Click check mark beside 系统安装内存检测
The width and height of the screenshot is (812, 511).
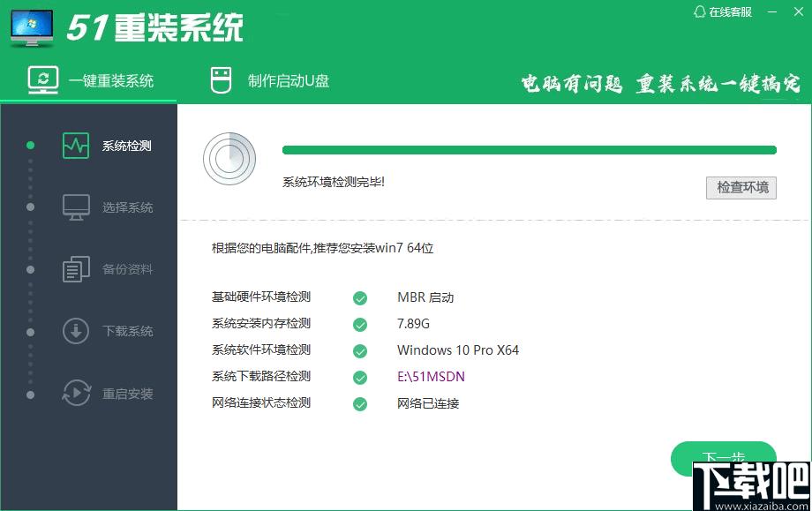coord(360,325)
